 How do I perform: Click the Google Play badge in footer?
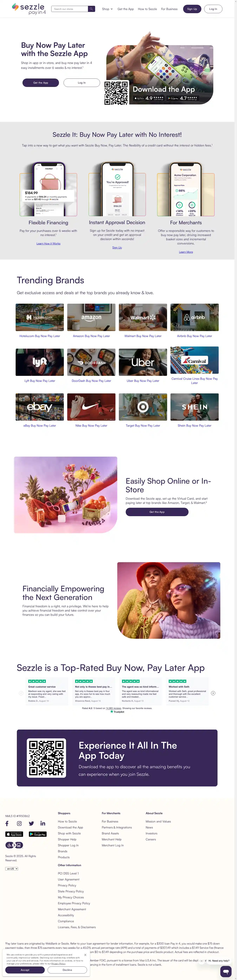(x=38, y=834)
